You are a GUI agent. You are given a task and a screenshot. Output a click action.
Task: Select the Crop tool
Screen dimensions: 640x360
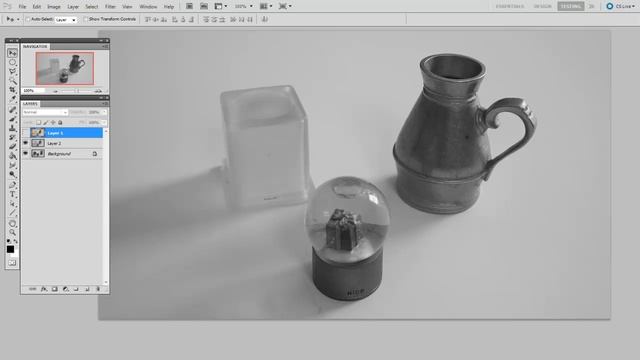pos(12,90)
